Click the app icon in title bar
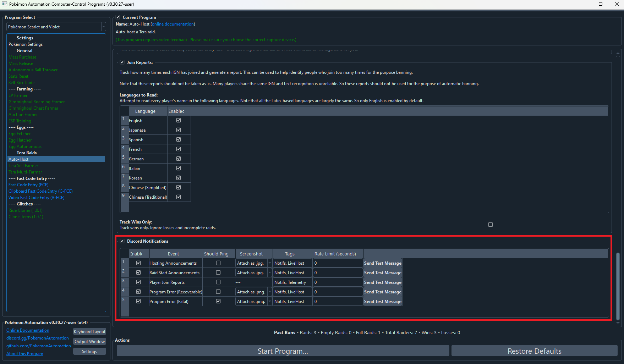Viewport: 624px width, 364px height. (x=5, y=4)
